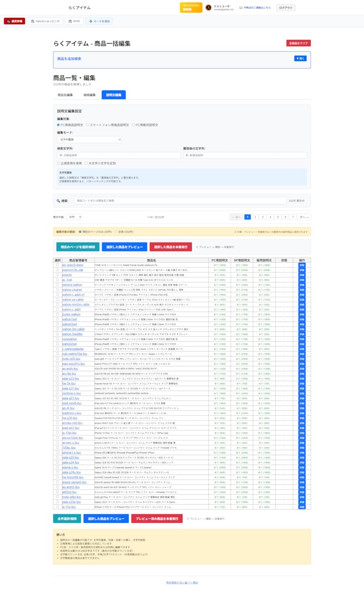Click the 全件選択/解除 button
The width and height of the screenshot is (364, 596).
(67, 519)
